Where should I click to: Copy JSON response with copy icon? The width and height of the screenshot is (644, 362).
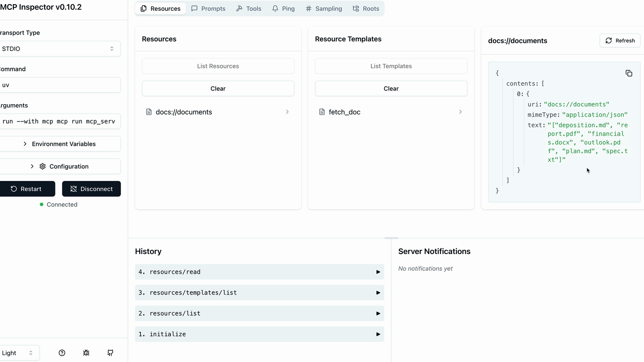pyautogui.click(x=629, y=73)
